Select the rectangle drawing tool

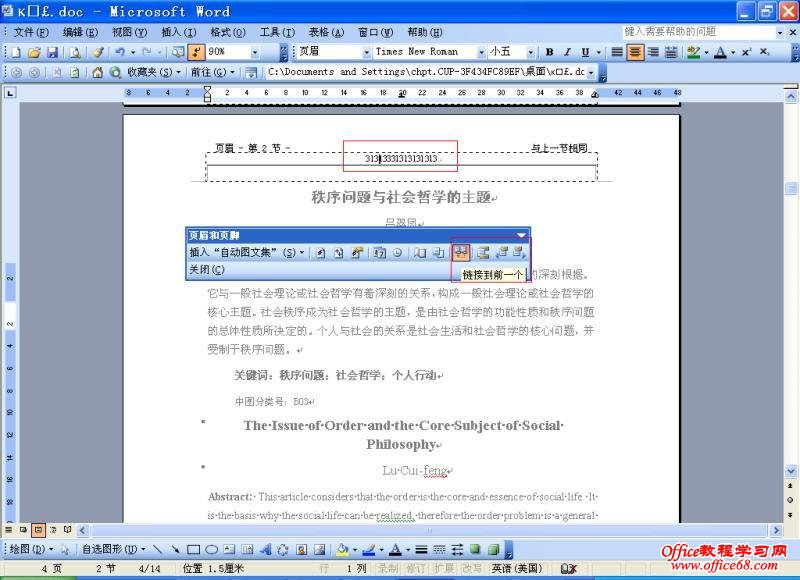(x=193, y=549)
